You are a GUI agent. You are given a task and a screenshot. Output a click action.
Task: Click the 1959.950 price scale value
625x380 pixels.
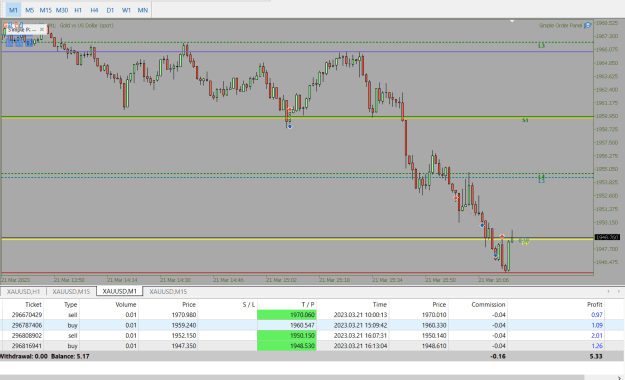pyautogui.click(x=607, y=116)
